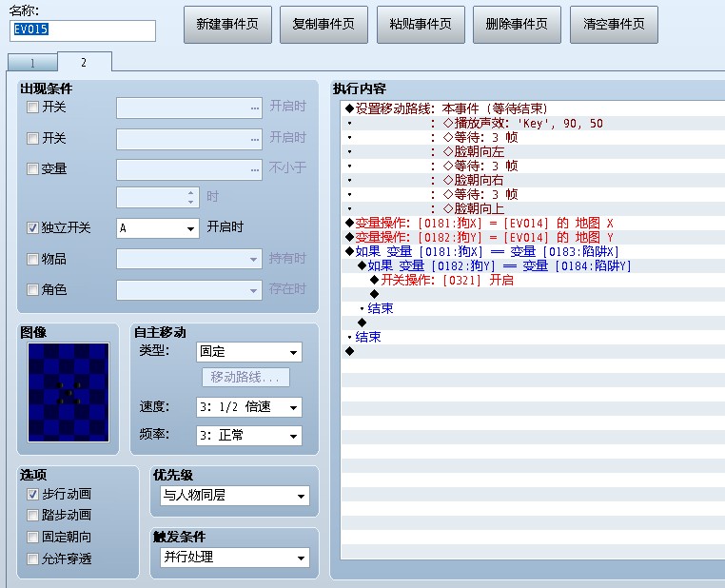Click the 粘贴事件页 button

pyautogui.click(x=421, y=25)
